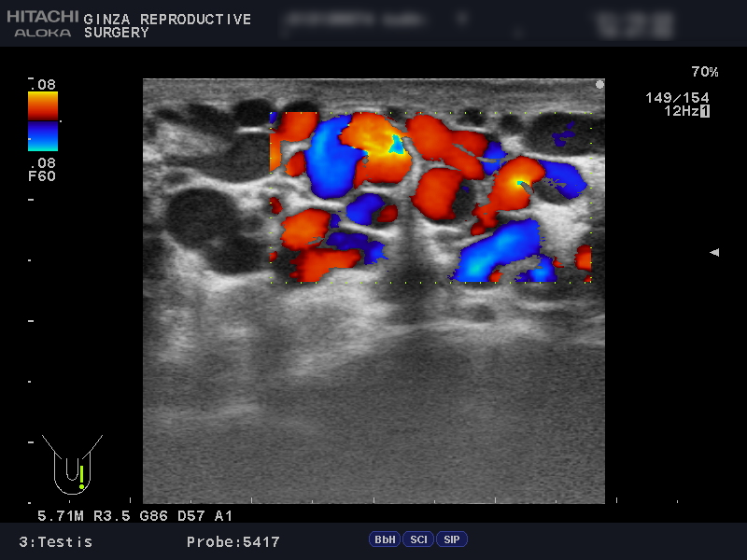This screenshot has width=747, height=560.
Task: Click the boxed 1 indicator beside 12Hz
Action: pos(705,111)
